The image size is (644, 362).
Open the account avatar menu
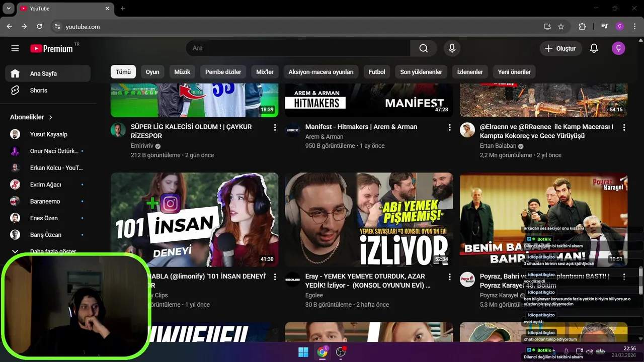tap(618, 48)
